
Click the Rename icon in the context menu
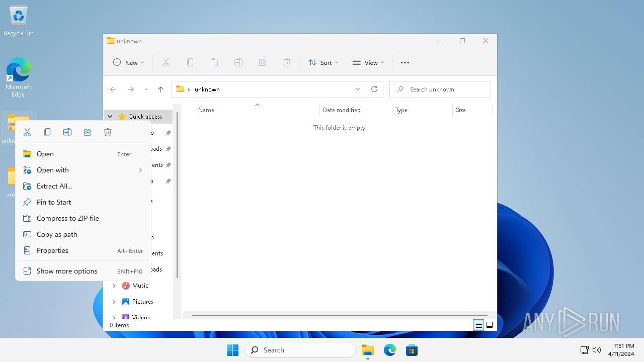tap(67, 132)
